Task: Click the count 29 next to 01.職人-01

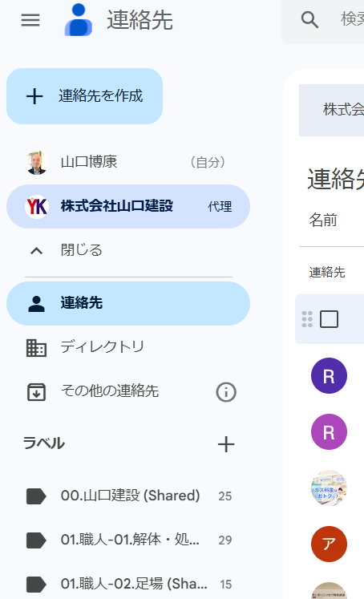Action: (225, 540)
